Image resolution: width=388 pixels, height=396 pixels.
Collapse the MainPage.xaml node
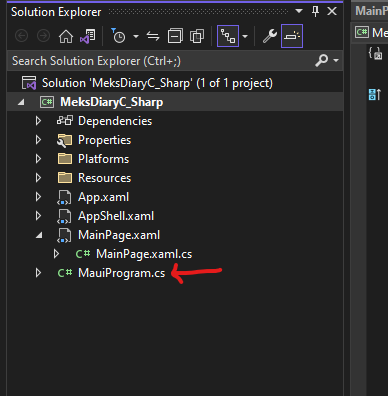39,235
